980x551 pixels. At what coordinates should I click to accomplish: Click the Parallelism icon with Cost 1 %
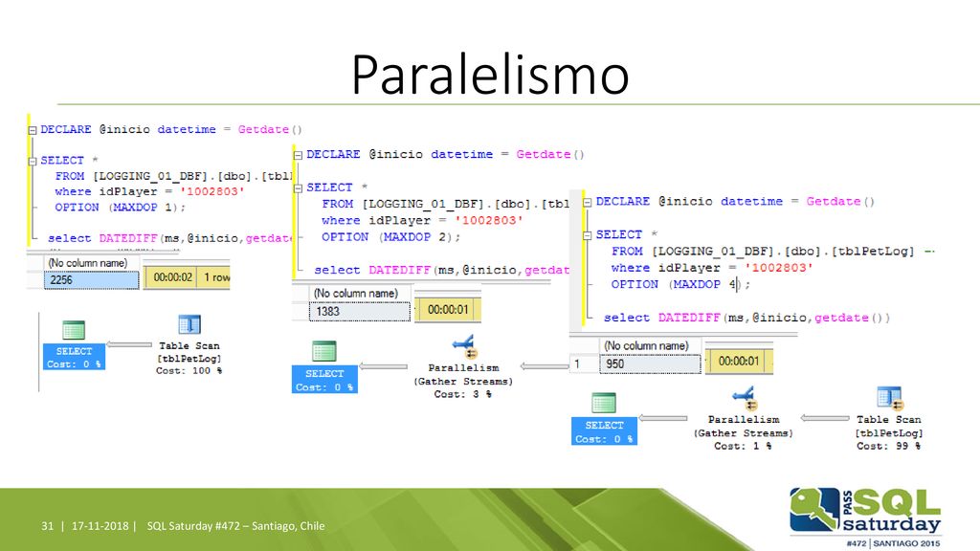point(744,398)
